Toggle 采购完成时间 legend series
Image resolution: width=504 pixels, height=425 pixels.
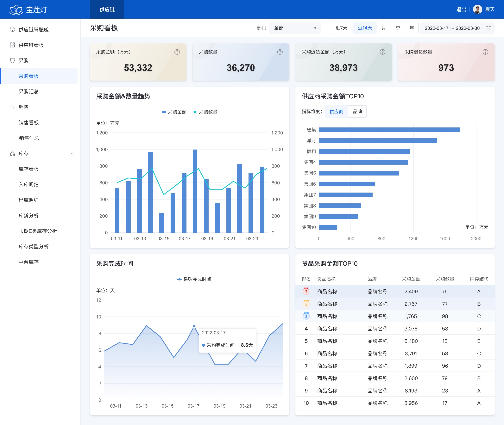pos(194,279)
